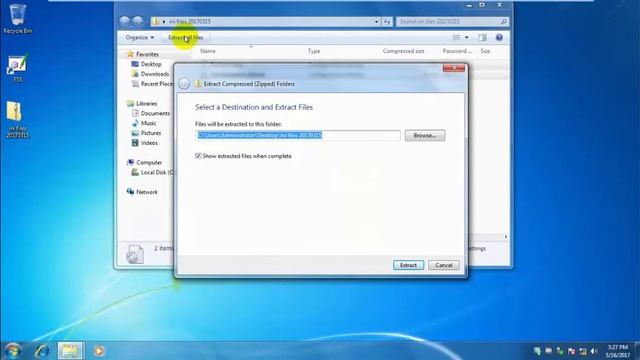Sort by Type column header
This screenshot has width=640, height=360.
314,51
